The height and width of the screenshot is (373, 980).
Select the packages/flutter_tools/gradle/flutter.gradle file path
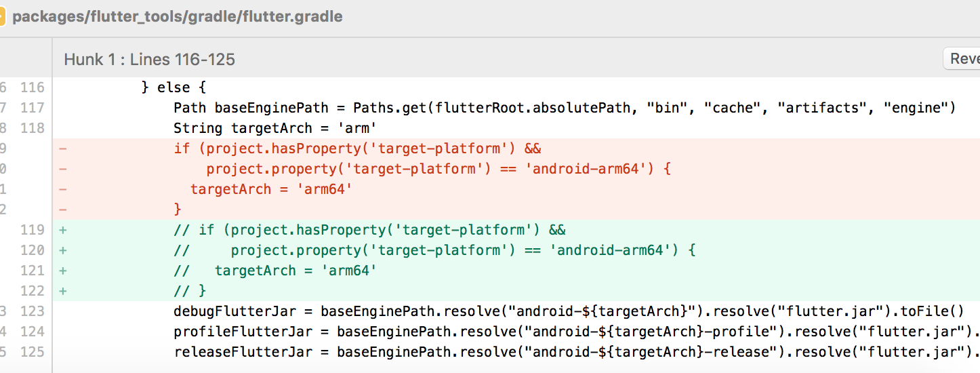click(x=178, y=17)
